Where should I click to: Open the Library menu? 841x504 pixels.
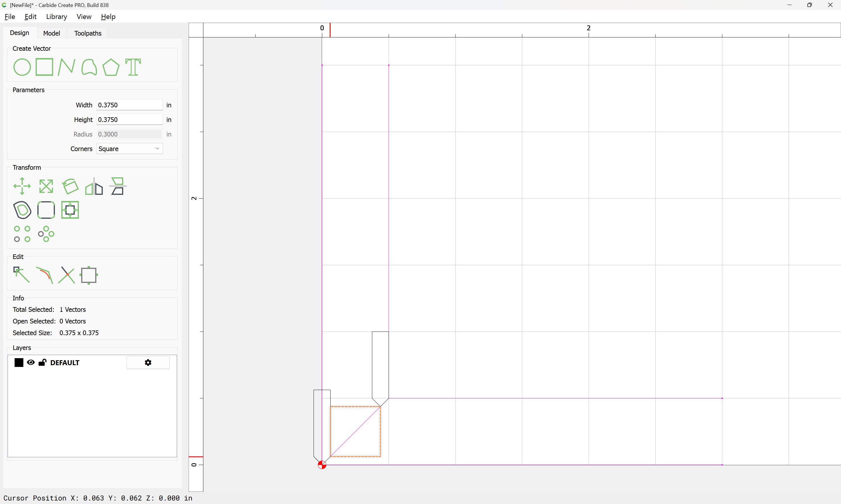[x=56, y=17]
